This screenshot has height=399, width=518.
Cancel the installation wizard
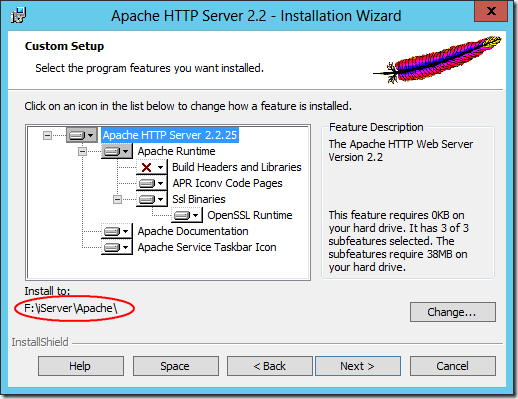click(x=453, y=366)
